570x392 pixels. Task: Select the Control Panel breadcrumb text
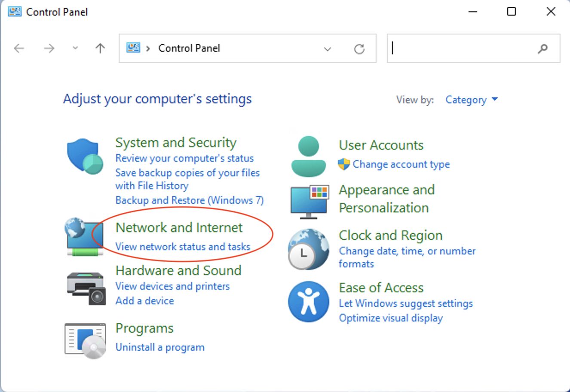point(189,48)
